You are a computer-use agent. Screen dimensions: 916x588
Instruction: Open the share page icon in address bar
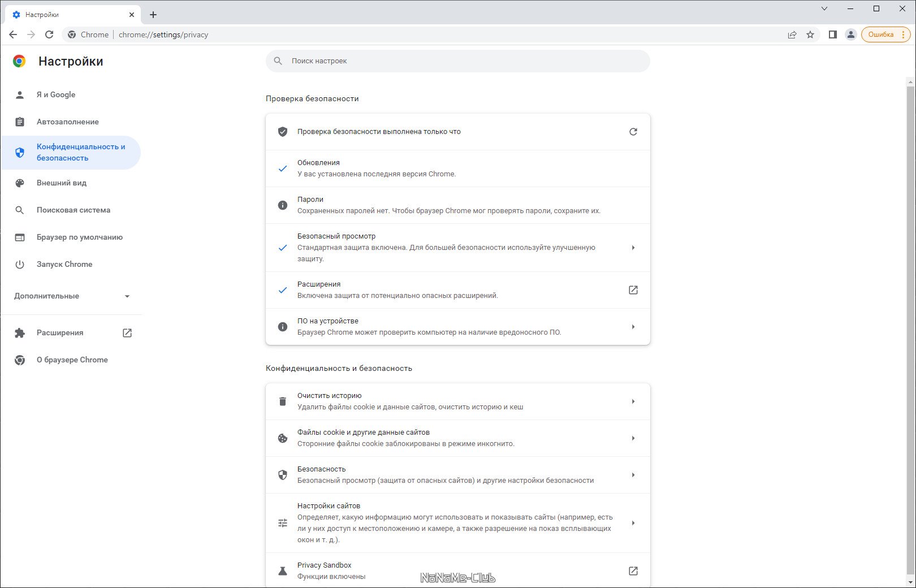click(x=792, y=34)
